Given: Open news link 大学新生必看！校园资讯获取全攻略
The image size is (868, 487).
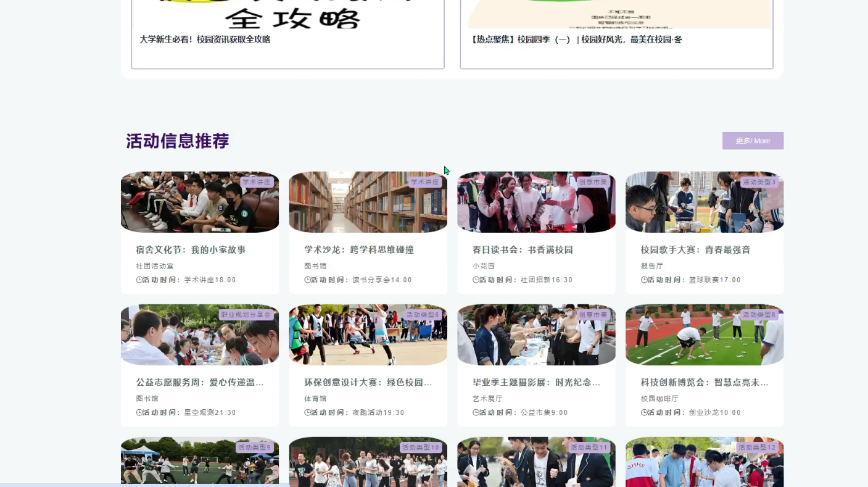Looking at the screenshot, I should tap(205, 40).
